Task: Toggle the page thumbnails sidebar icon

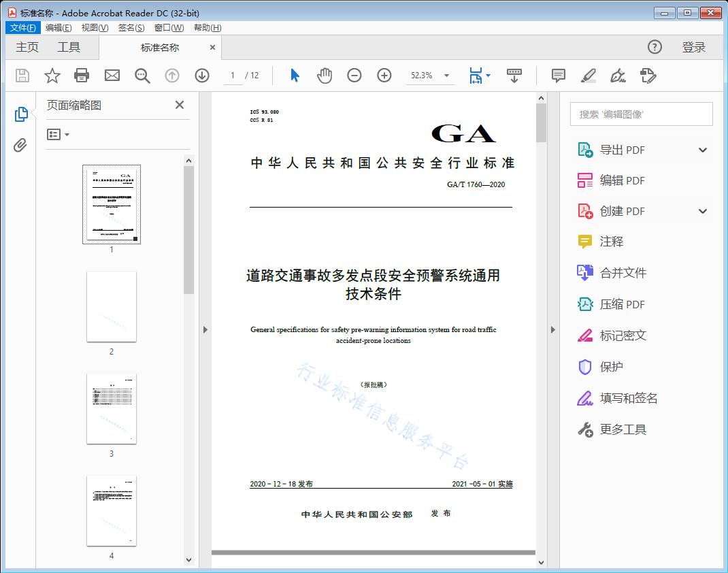Action: [x=21, y=114]
